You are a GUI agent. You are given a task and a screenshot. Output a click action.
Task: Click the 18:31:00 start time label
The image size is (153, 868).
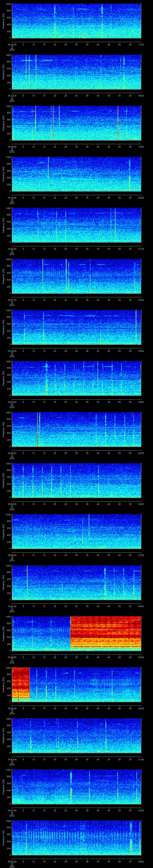(12, 810)
